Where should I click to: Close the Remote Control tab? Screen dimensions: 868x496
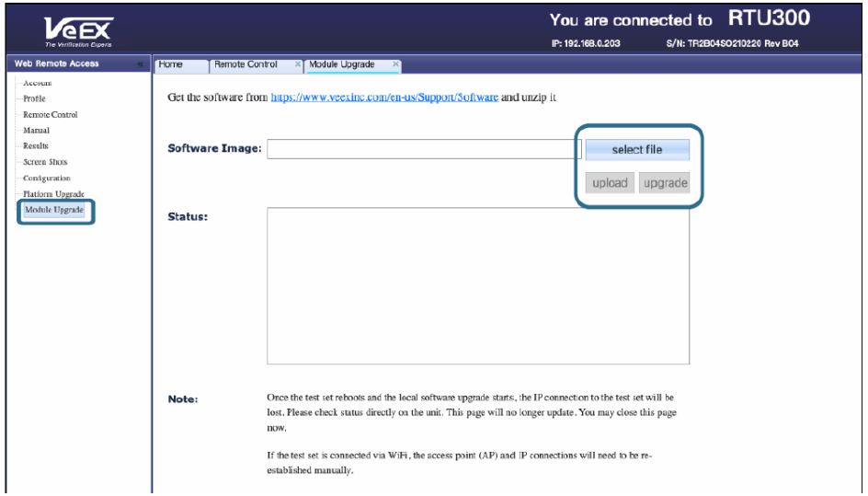pyautogui.click(x=298, y=64)
